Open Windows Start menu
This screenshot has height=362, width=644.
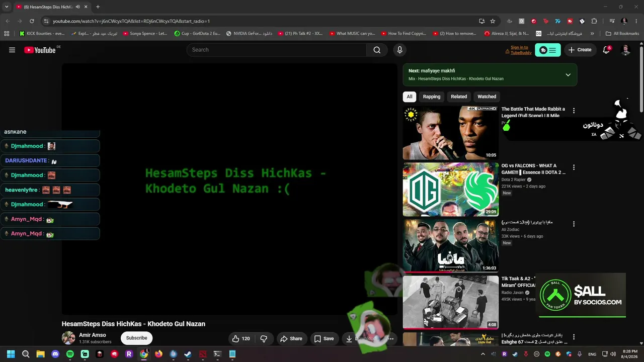click(x=11, y=354)
